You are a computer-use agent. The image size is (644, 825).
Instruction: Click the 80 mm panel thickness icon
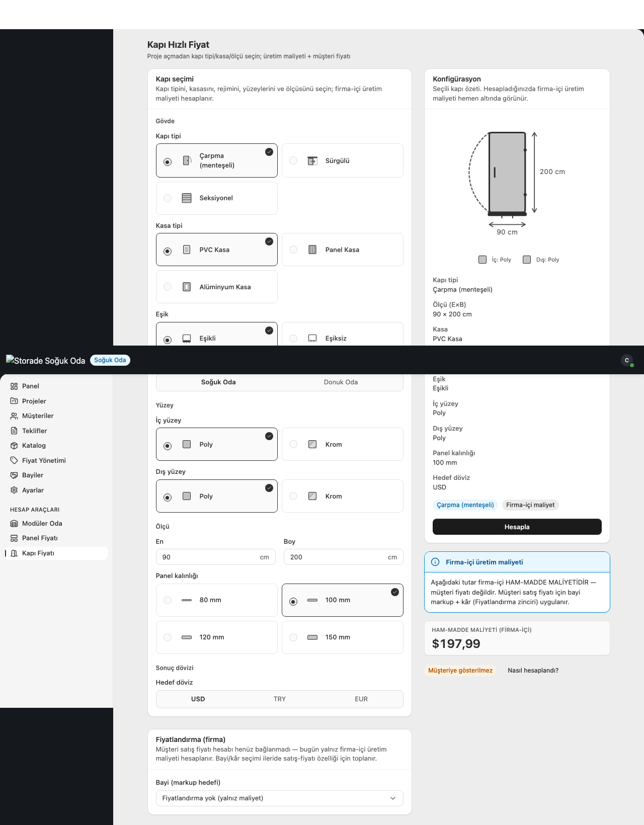(187, 600)
